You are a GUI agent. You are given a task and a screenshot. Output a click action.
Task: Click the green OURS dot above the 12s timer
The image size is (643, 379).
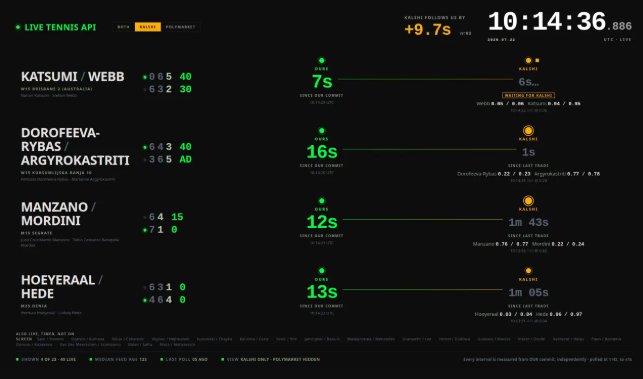(x=322, y=201)
